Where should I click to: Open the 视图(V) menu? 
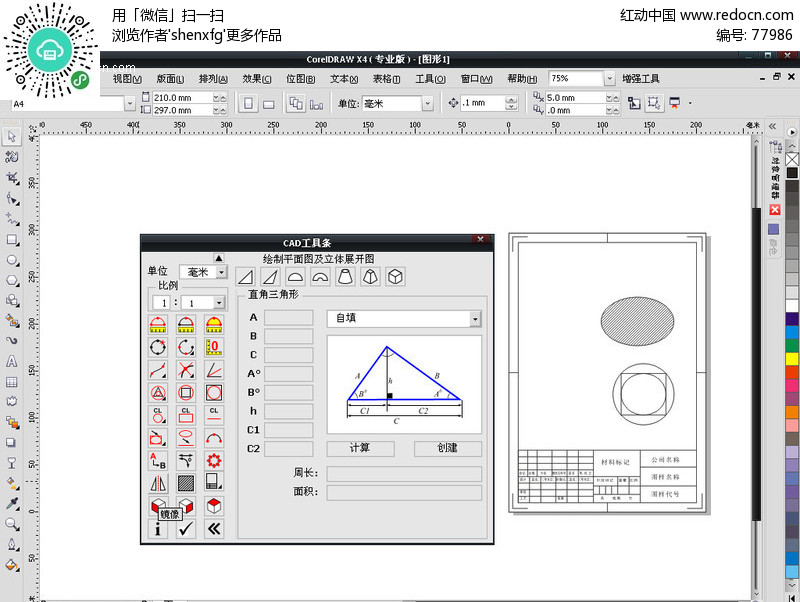127,79
